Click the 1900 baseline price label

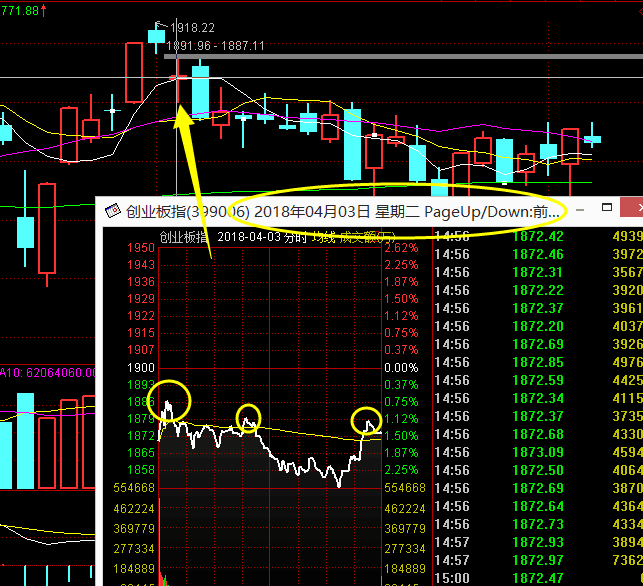click(141, 368)
